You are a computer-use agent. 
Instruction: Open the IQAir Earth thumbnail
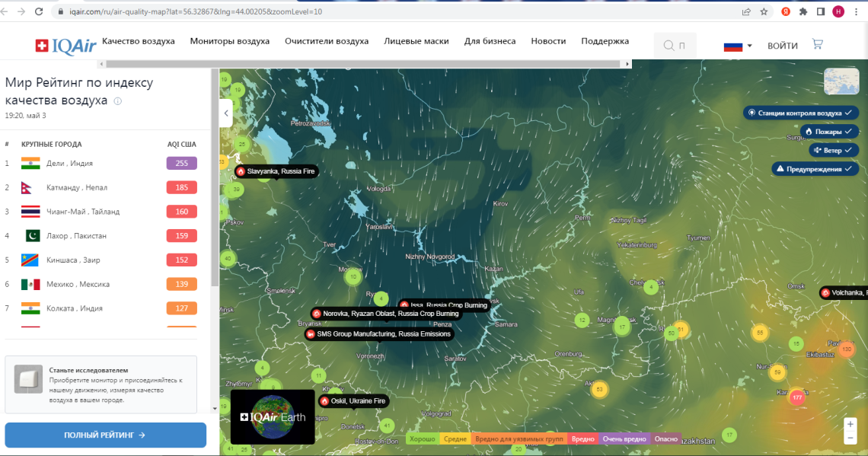point(273,417)
